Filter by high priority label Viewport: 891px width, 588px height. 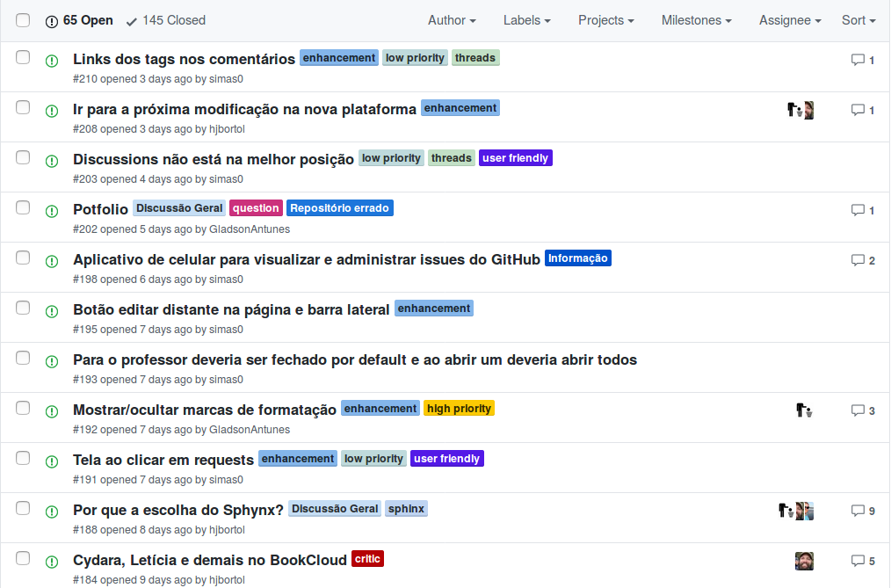(460, 409)
